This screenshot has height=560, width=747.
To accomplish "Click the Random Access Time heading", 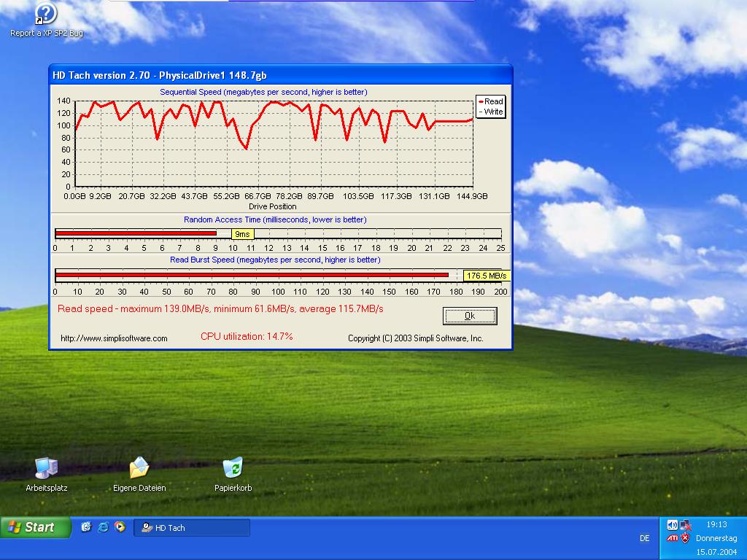I will click(275, 219).
